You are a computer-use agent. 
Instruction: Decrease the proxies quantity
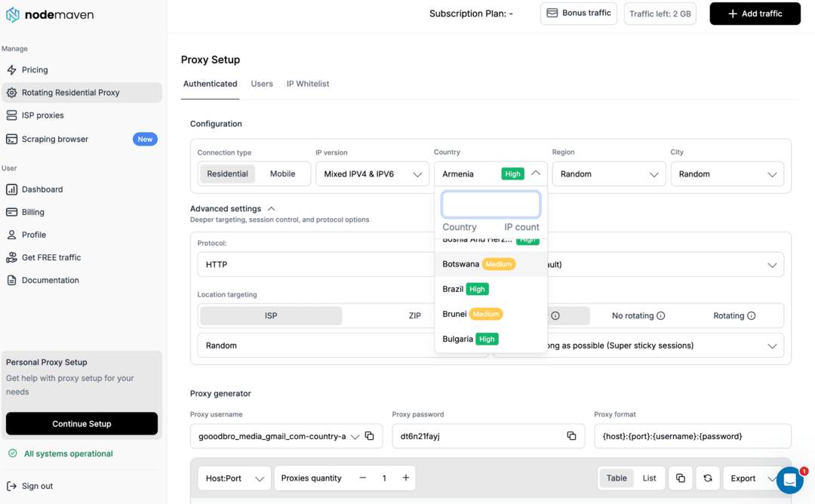[x=363, y=478]
